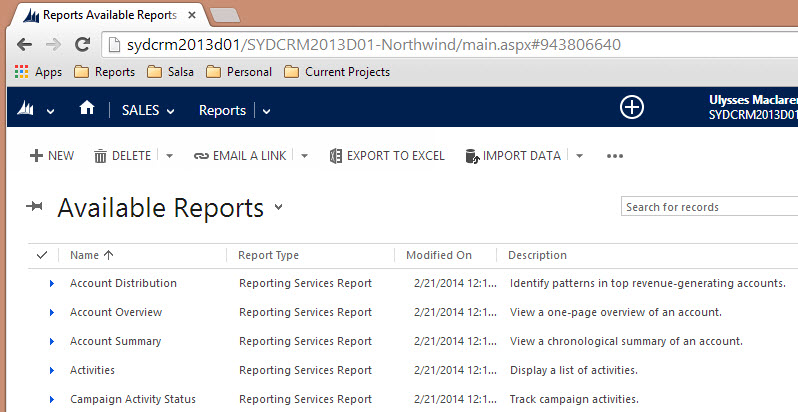This screenshot has height=412, width=798.
Task: Open the Current Projects bookmark folder
Action: pyautogui.click(x=337, y=72)
